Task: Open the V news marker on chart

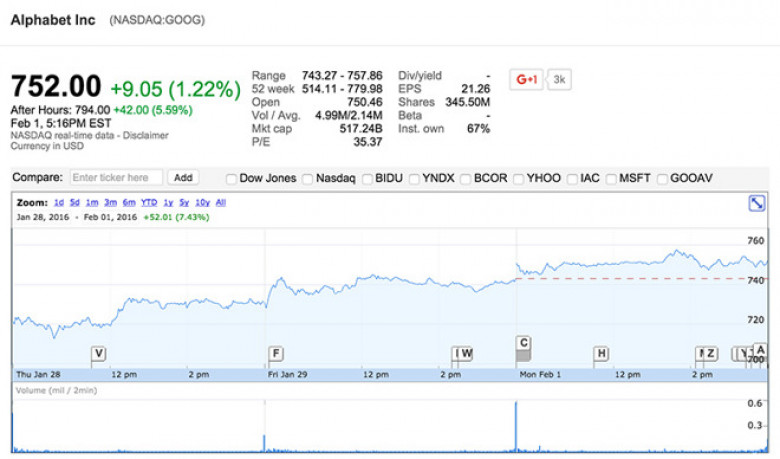Action: (x=98, y=354)
